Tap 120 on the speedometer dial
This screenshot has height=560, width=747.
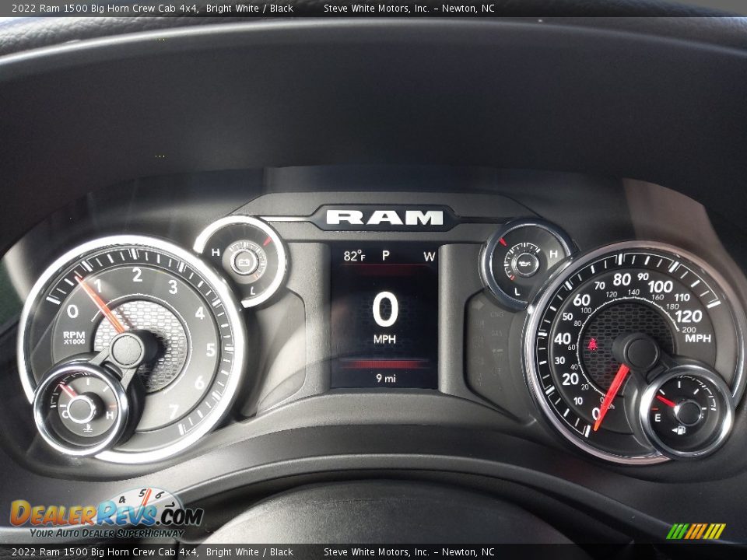pyautogui.click(x=689, y=317)
